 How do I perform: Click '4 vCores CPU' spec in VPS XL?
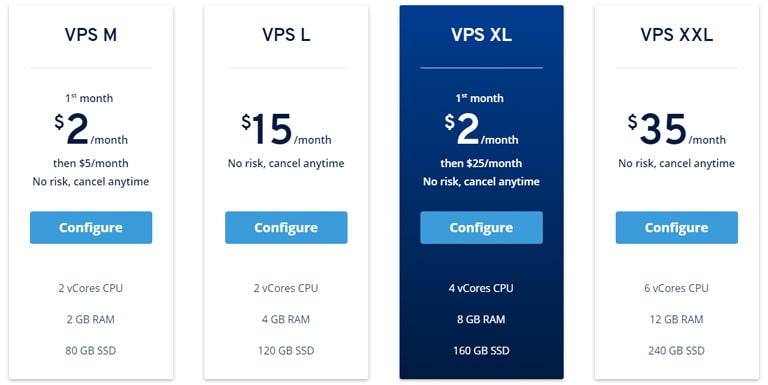pyautogui.click(x=481, y=288)
